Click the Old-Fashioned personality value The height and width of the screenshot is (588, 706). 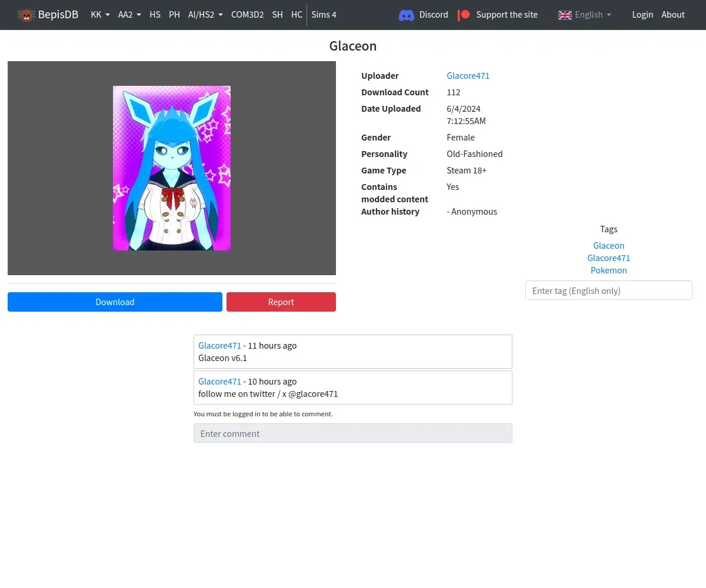(x=475, y=154)
